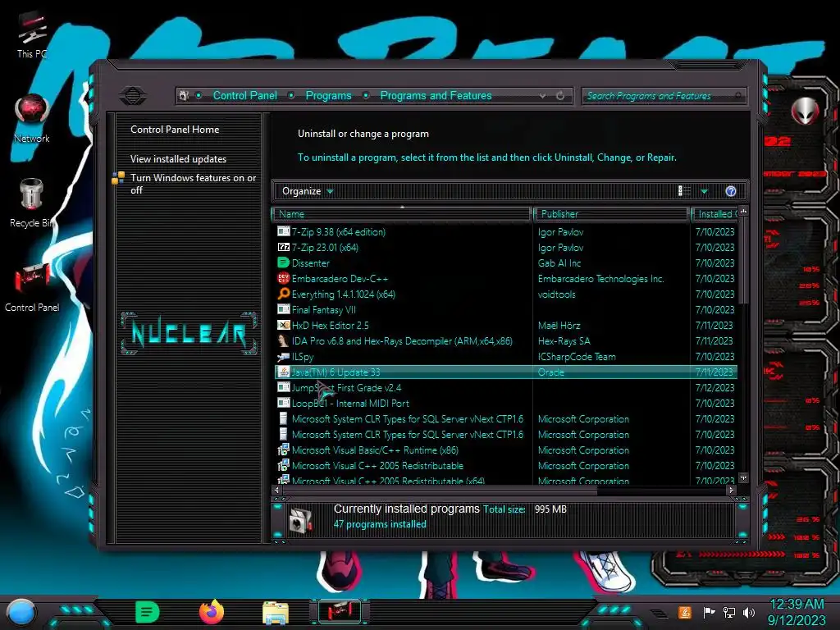Click View installed updates link

pos(178,159)
